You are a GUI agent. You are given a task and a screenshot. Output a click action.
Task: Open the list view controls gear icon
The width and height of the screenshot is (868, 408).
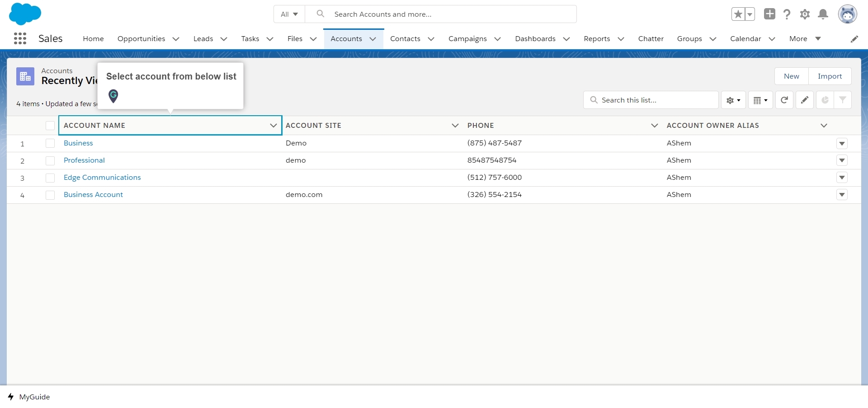(x=733, y=100)
